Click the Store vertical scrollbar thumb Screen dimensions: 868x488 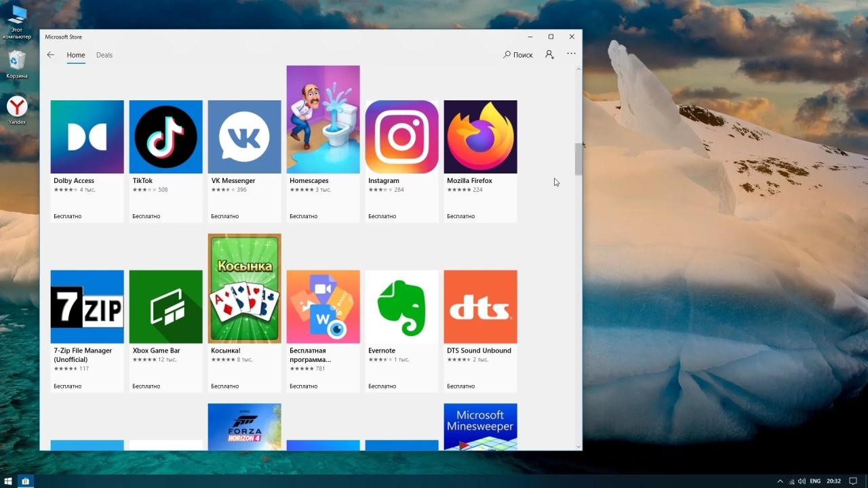(578, 159)
